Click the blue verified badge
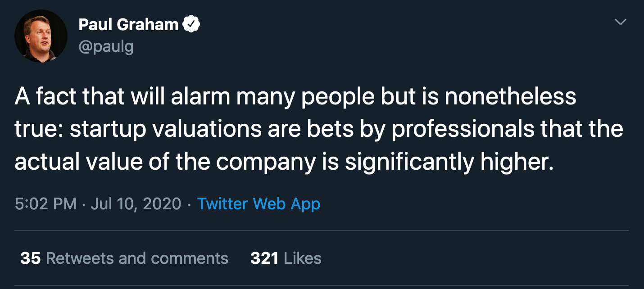644x289 pixels. coord(191,24)
